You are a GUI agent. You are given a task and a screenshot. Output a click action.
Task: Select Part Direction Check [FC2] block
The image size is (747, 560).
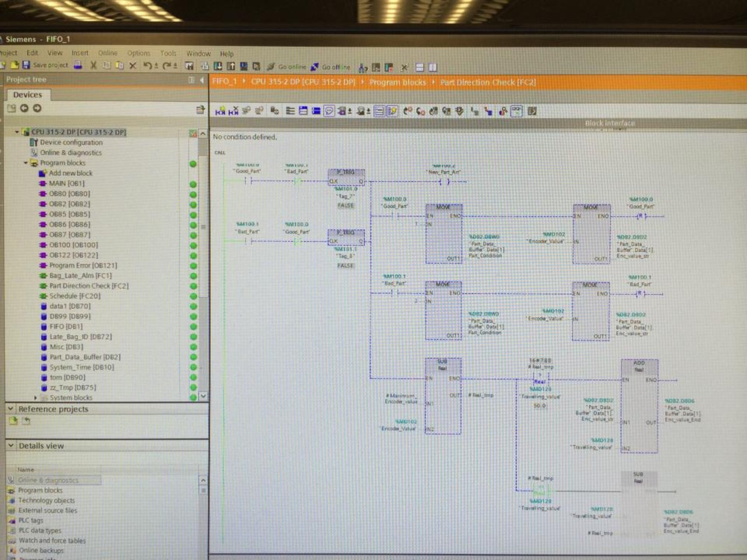pyautogui.click(x=89, y=286)
